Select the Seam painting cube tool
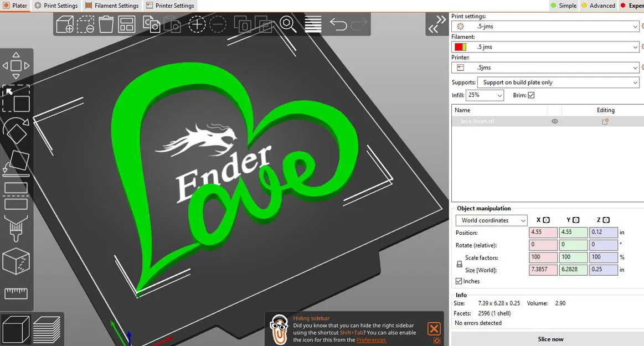644x346 pixels. click(x=16, y=261)
